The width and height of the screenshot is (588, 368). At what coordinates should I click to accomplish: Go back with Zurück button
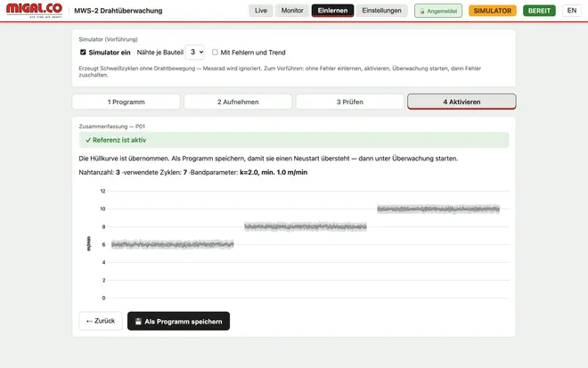[101, 321]
